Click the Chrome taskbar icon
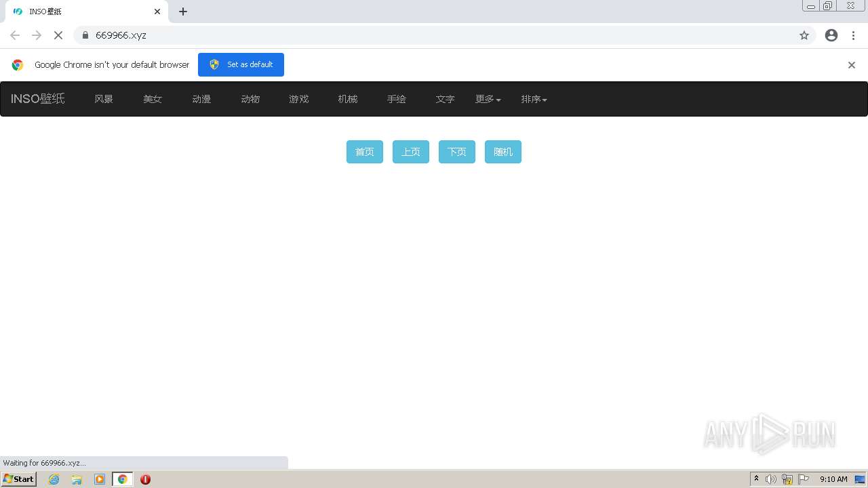Image resolution: width=868 pixels, height=488 pixels. pos(123,479)
